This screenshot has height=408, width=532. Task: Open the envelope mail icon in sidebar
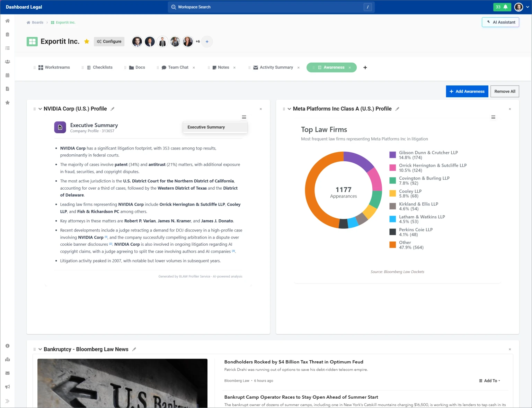pyautogui.click(x=7, y=373)
